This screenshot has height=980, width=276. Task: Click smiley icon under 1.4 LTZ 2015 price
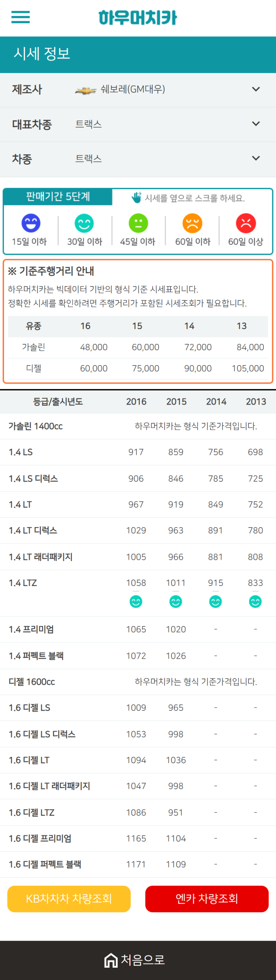(176, 602)
